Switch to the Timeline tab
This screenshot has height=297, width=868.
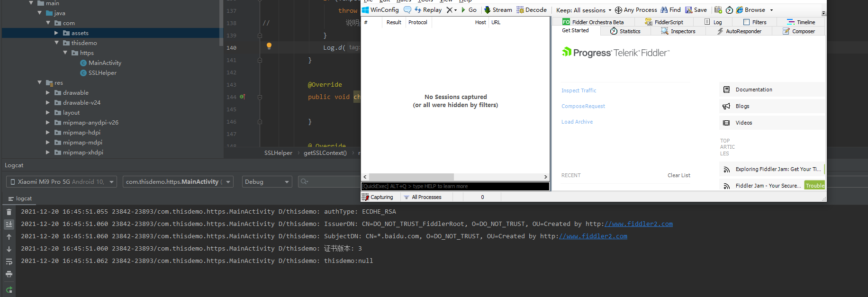801,22
